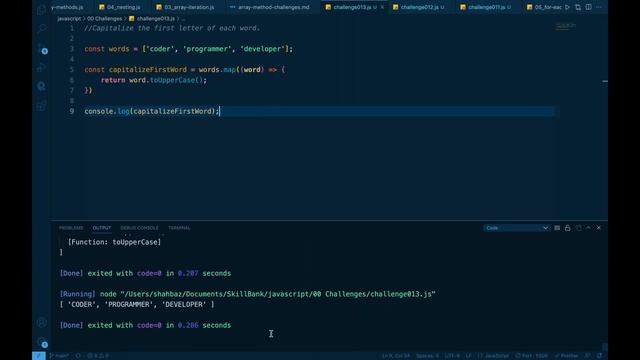Open output log in editor icon
Viewport: 640px width, 360px height.
click(x=578, y=228)
